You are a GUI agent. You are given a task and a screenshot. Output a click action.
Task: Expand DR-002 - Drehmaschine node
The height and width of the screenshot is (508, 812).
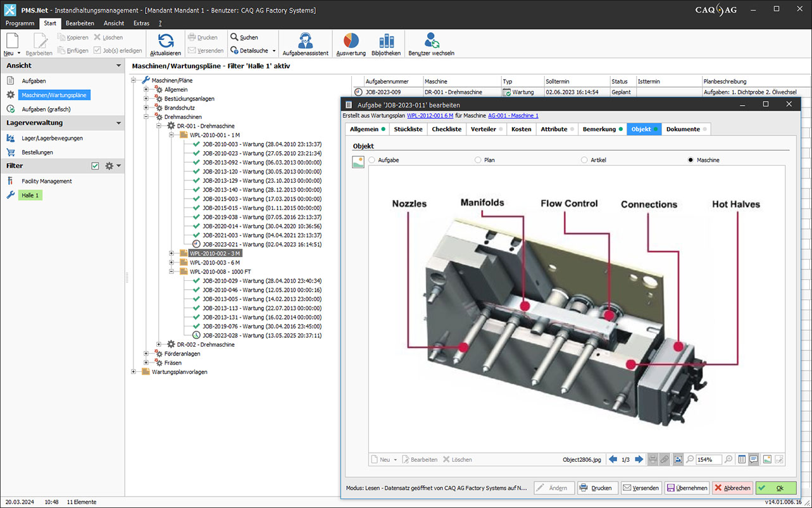coord(159,345)
